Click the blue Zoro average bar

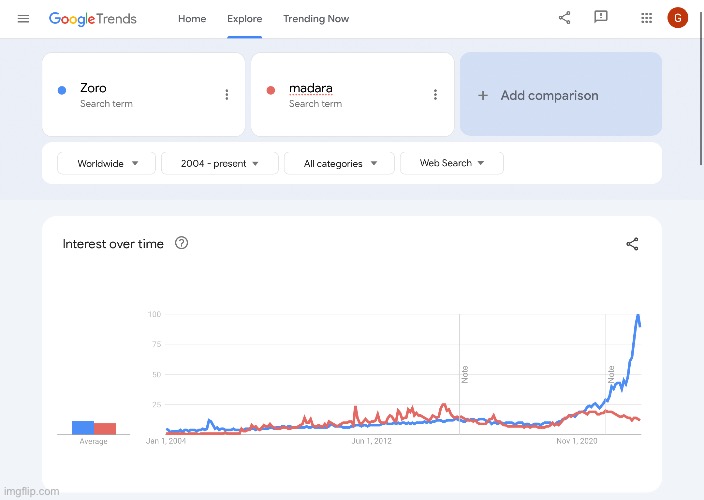[x=83, y=427]
